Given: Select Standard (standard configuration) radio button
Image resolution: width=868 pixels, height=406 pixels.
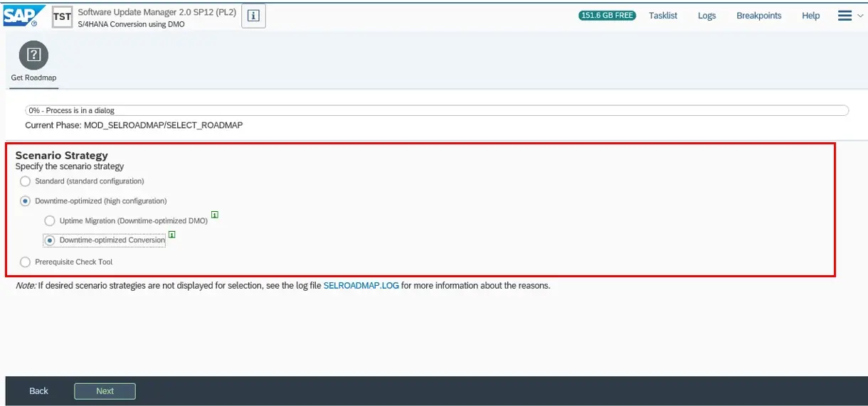Looking at the screenshot, I should [x=26, y=181].
